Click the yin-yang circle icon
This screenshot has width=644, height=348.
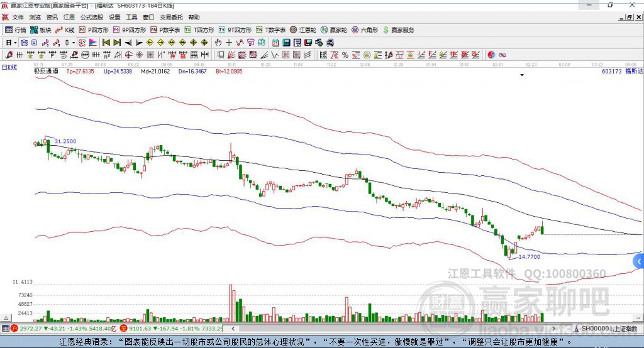tap(491, 55)
